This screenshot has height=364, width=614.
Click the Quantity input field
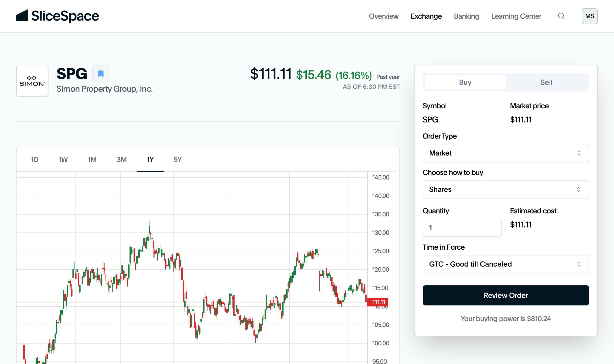tap(462, 227)
